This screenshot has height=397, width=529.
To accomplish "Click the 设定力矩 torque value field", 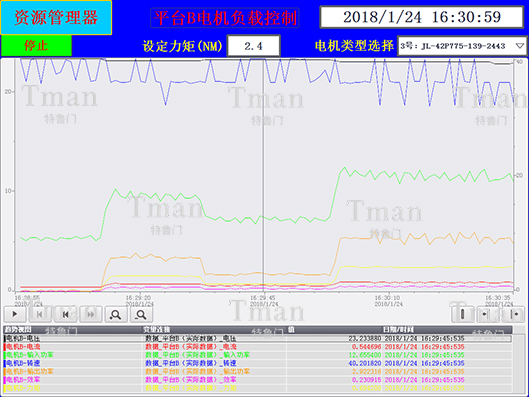I will [254, 46].
